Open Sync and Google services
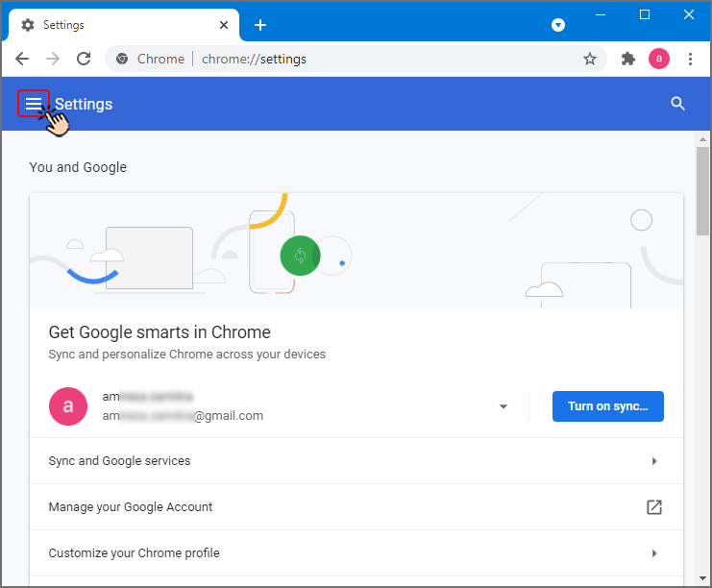This screenshot has width=712, height=588. tap(356, 461)
